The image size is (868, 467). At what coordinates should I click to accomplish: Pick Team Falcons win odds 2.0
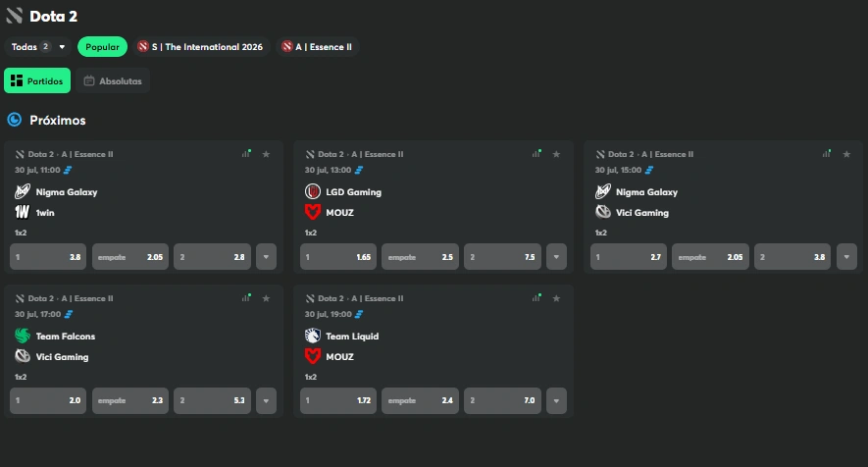pos(48,400)
